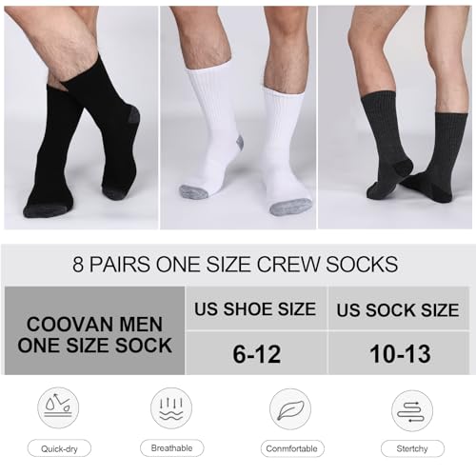Select the Breathable label pill

click(x=172, y=447)
